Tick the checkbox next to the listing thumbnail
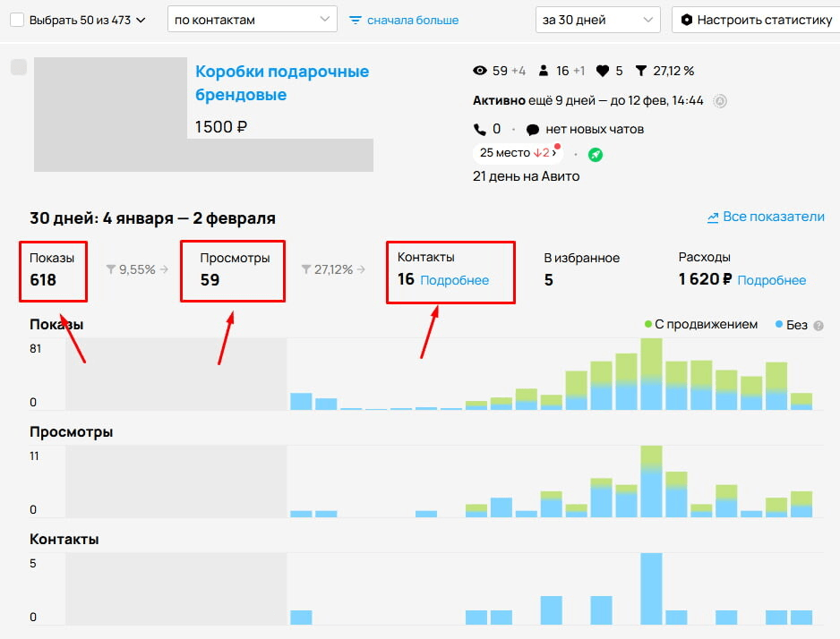This screenshot has width=840, height=639. tap(19, 67)
